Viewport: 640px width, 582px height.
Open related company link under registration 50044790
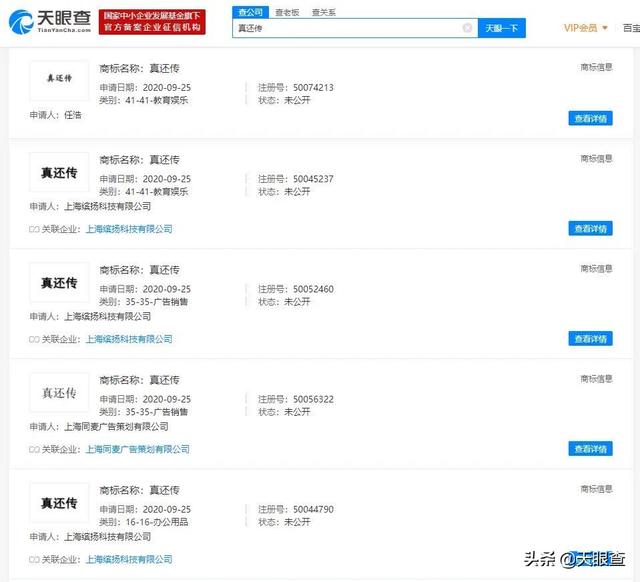coord(129,560)
